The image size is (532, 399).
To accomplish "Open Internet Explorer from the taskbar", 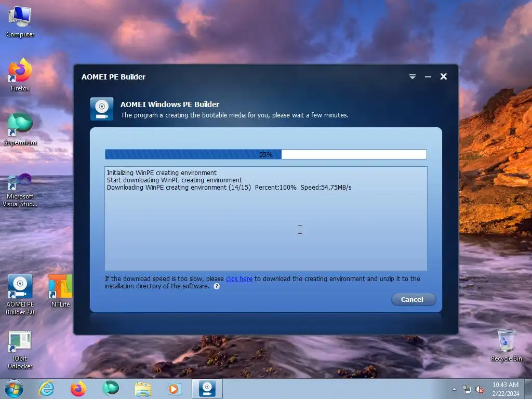I will pyautogui.click(x=46, y=389).
